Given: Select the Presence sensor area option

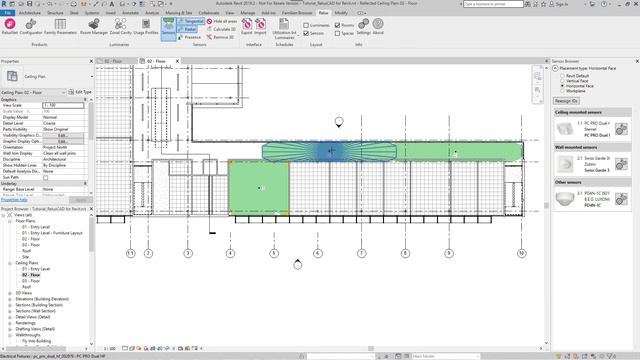Looking at the screenshot, I should tap(189, 37).
